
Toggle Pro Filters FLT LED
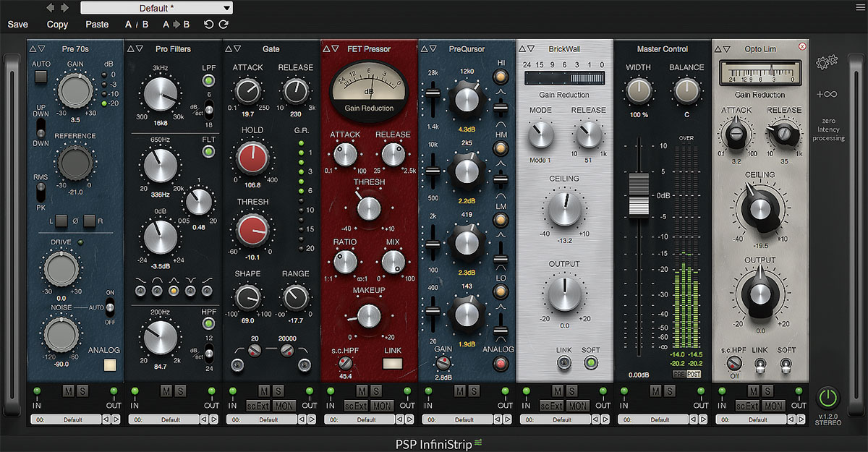(x=208, y=151)
